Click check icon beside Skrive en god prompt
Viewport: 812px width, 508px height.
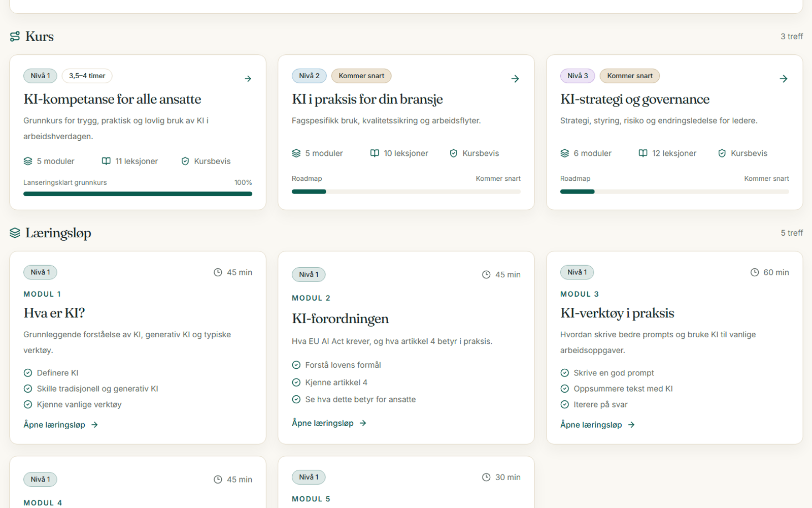point(565,373)
